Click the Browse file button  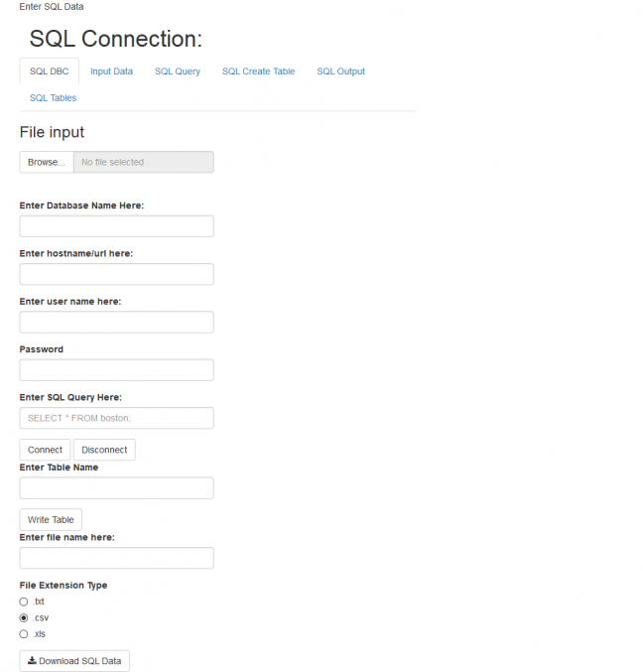47,162
